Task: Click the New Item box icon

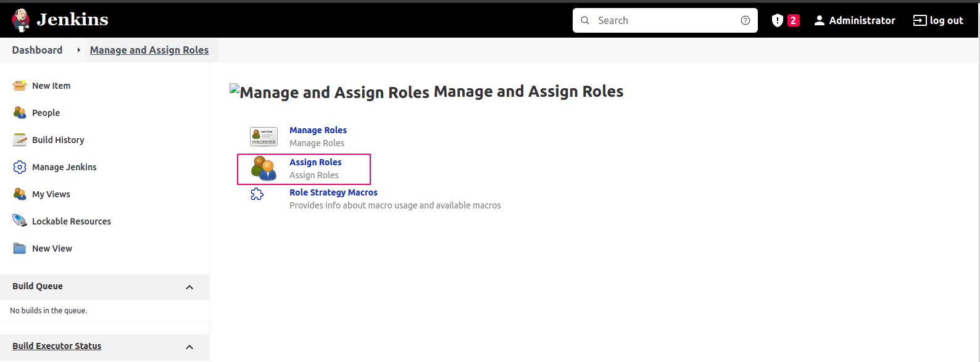Action: pos(20,86)
